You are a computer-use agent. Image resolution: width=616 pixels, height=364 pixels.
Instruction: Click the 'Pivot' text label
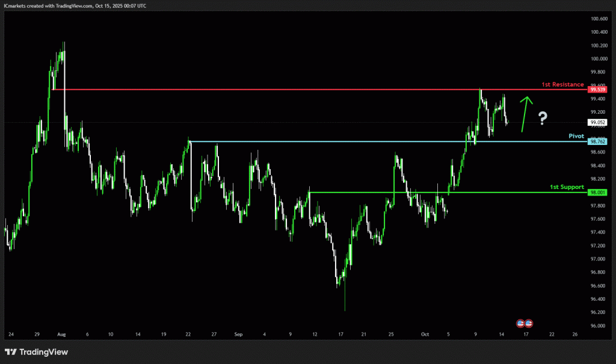tap(576, 136)
